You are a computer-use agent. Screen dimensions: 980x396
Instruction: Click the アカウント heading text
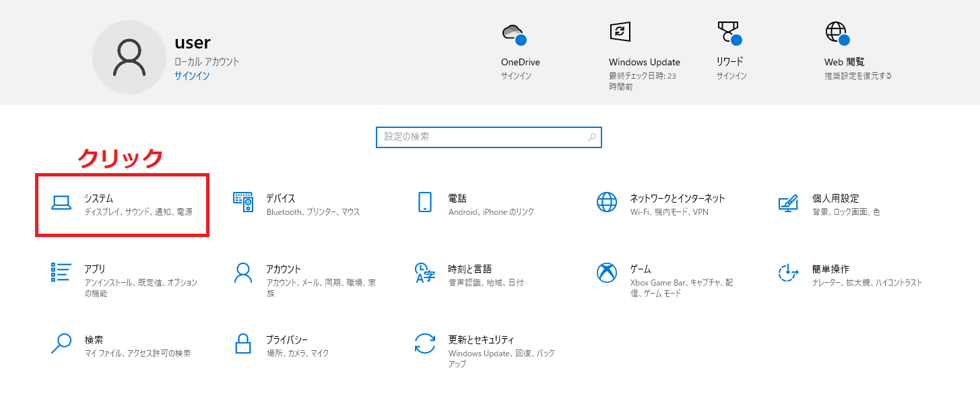(x=284, y=269)
